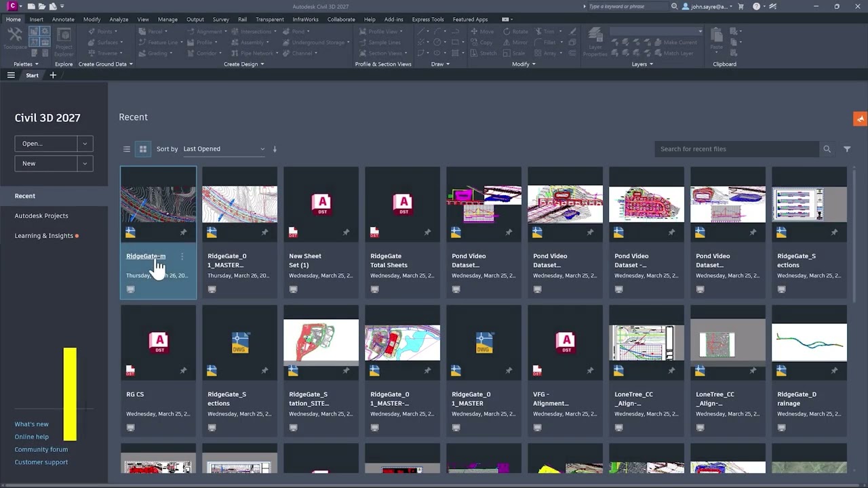Click the Open... button
868x488 pixels.
tap(45, 144)
